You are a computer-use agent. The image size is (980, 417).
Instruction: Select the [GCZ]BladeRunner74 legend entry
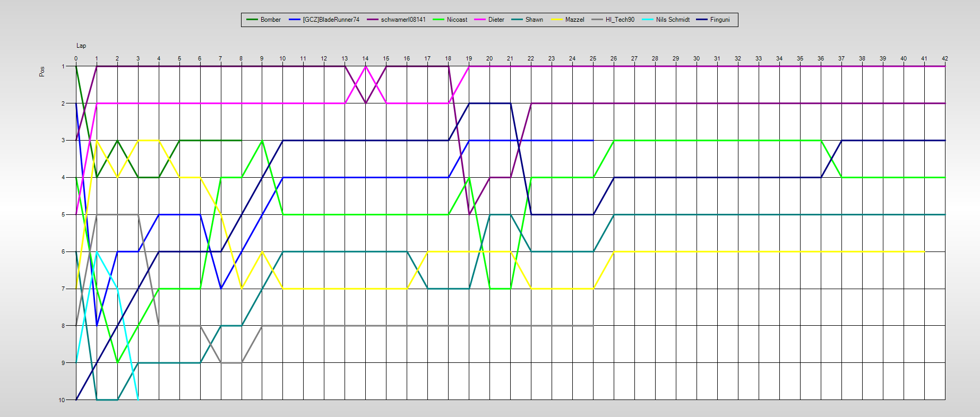point(324,20)
